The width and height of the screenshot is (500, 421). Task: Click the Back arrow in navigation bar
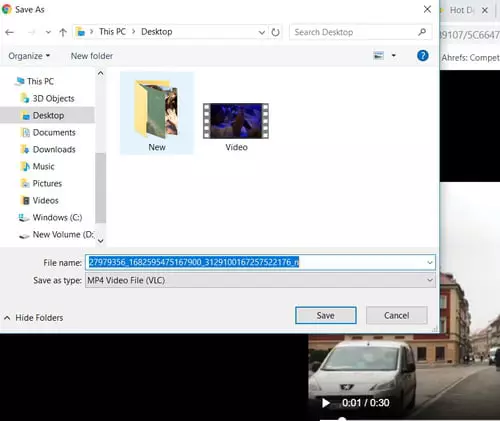point(9,32)
